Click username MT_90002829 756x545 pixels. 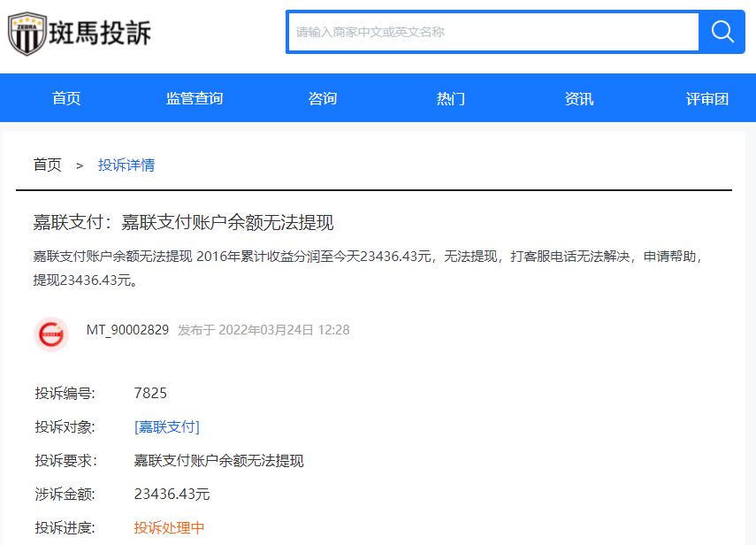127,330
